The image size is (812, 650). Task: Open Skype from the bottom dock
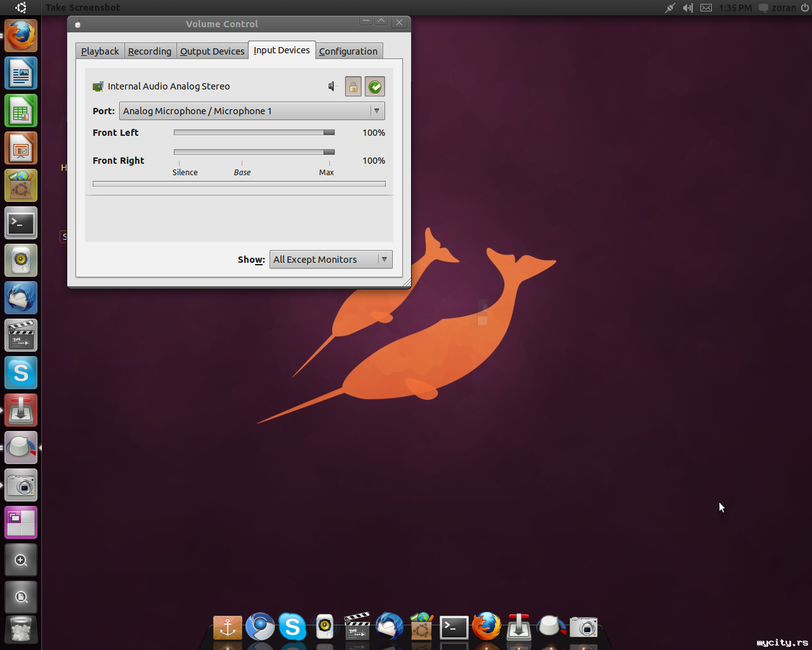point(292,627)
